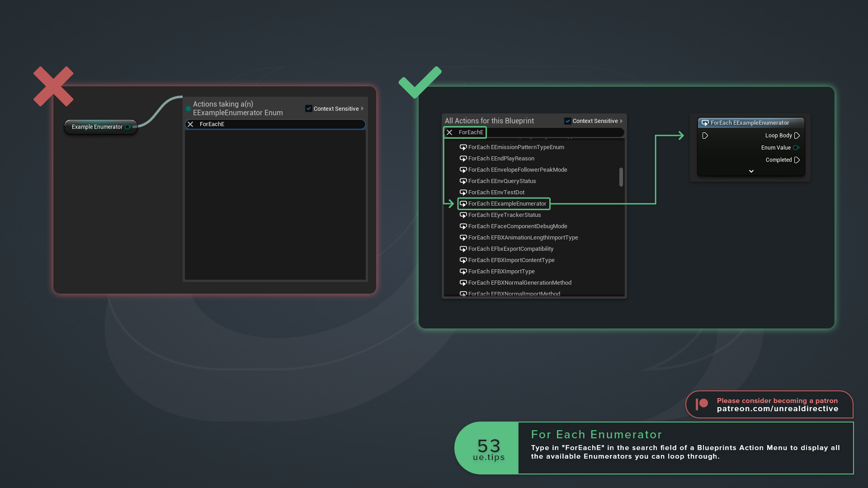Open the Context Sensitive options arrow on right panel

[x=621, y=121]
